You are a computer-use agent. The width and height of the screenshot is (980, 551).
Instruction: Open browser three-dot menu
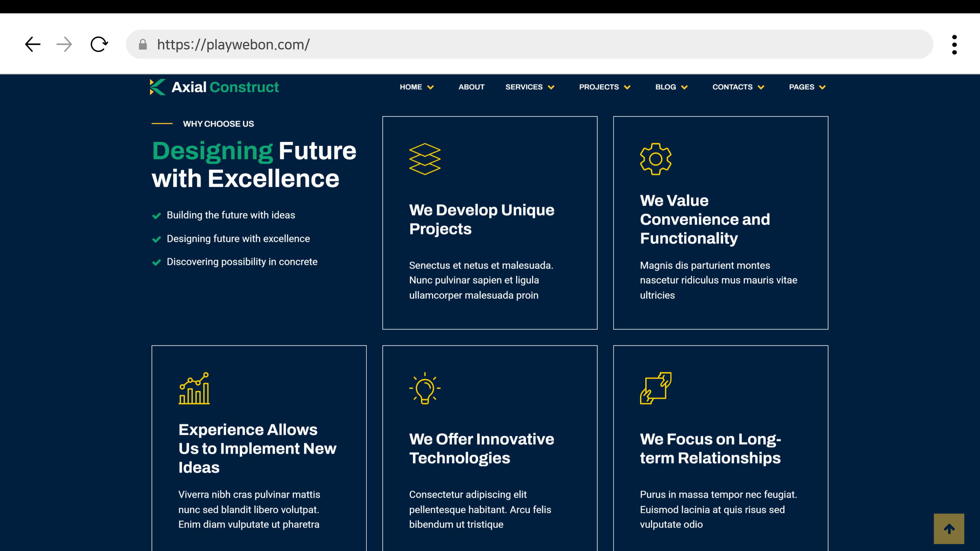pyautogui.click(x=954, y=44)
